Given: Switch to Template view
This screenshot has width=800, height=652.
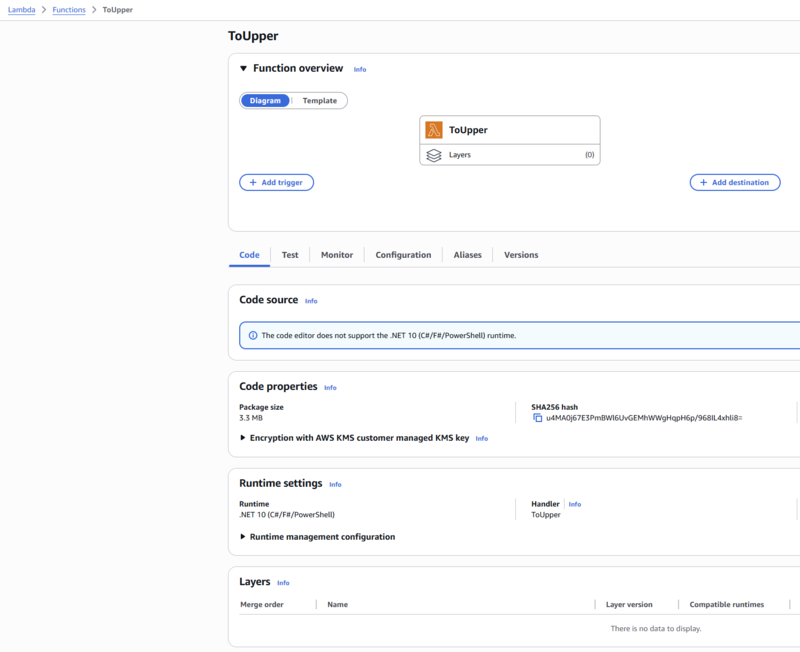Looking at the screenshot, I should point(320,101).
